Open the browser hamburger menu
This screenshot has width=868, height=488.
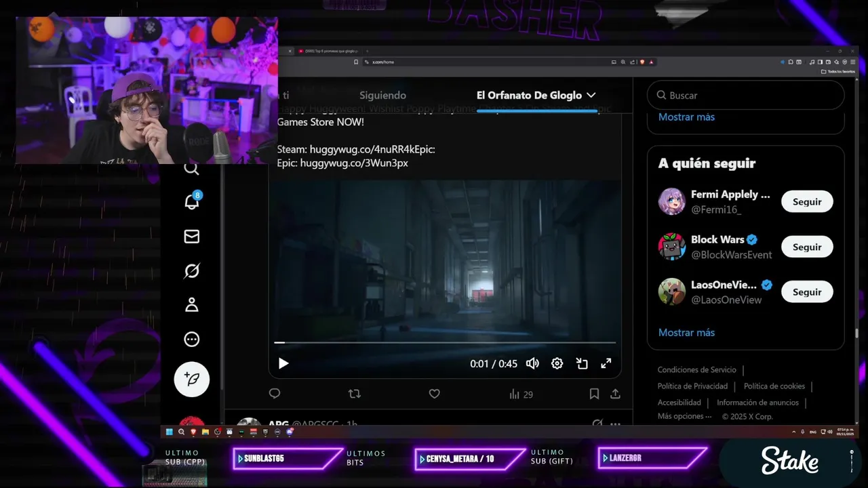tap(852, 62)
